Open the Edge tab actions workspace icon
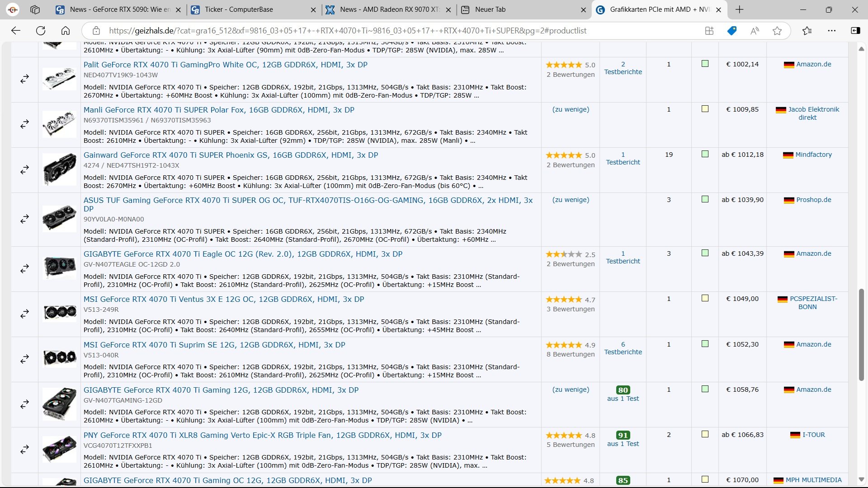The image size is (868, 488). coord(35,9)
